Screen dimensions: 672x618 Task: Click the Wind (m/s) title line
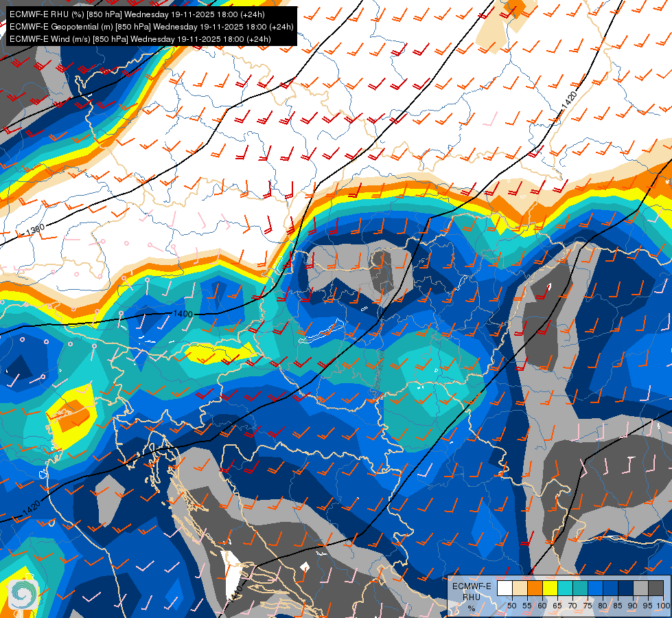[140, 39]
